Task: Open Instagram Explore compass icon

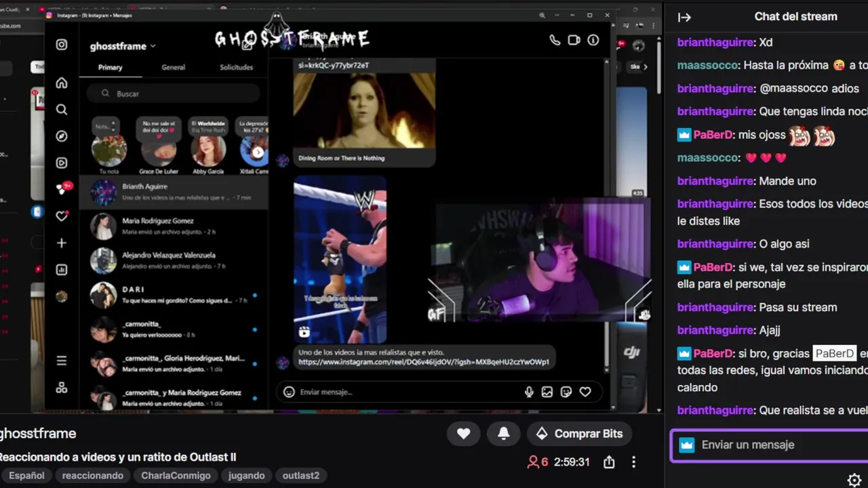Action: point(62,136)
